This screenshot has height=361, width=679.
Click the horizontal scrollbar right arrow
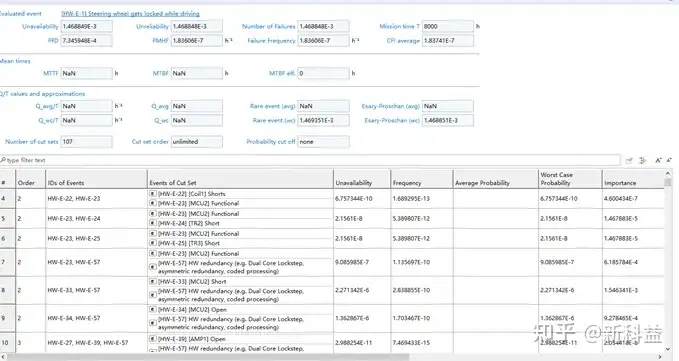660,357
